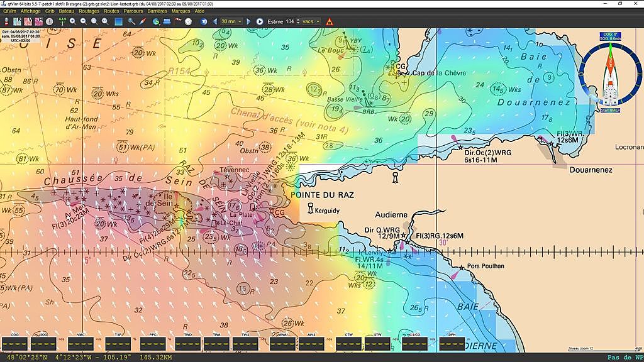
Task: Click the AWS instrument display
Action: [x=311, y=344]
